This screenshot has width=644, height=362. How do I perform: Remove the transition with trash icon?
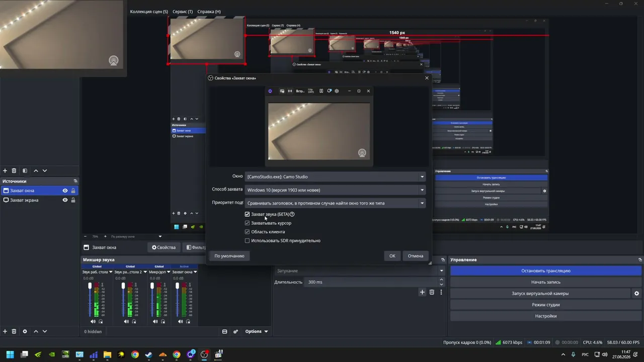click(x=432, y=292)
